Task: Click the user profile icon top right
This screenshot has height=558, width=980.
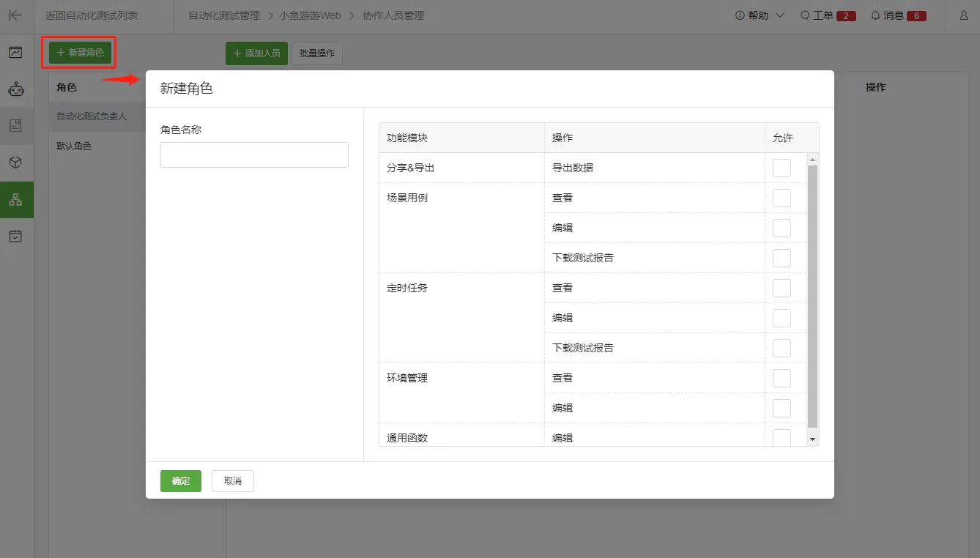Action: point(964,15)
